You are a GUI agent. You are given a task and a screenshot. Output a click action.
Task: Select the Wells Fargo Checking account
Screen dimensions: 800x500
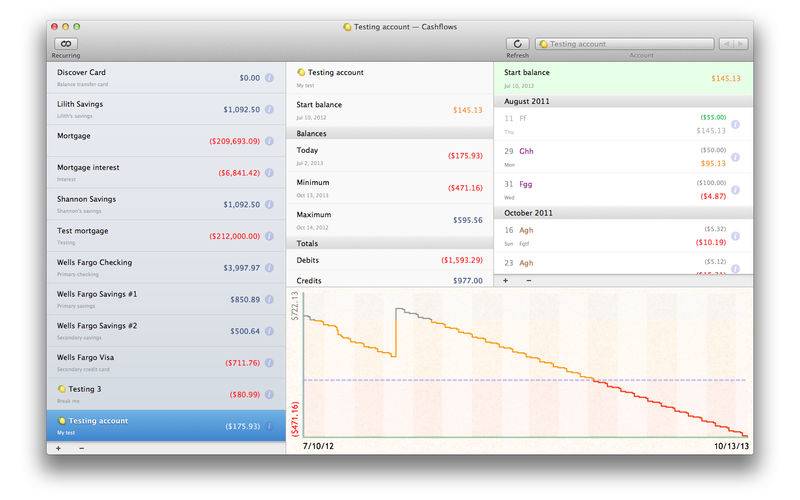(x=166, y=267)
